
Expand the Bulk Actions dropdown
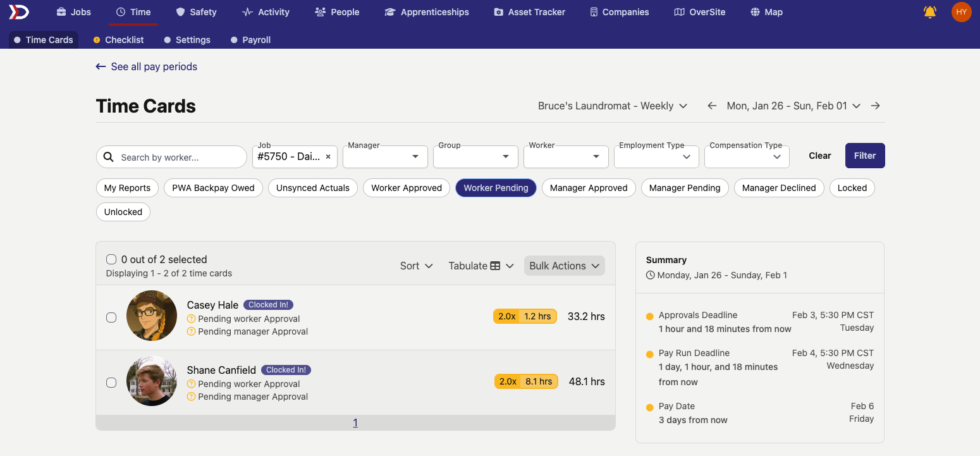tap(564, 266)
